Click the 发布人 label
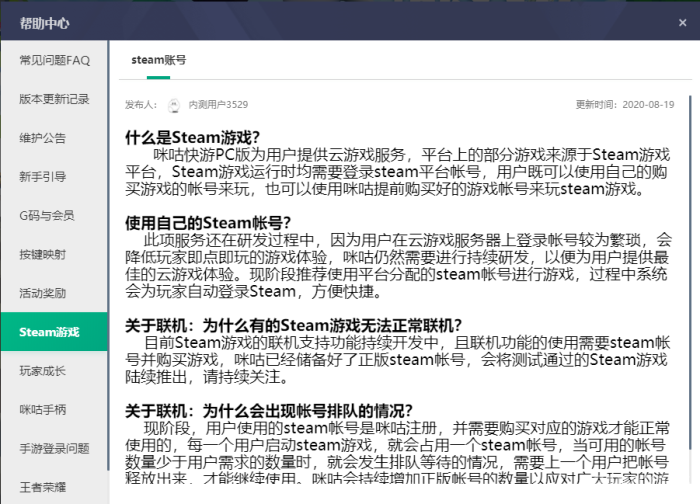Viewport: 700px width, 504px height. click(x=141, y=104)
